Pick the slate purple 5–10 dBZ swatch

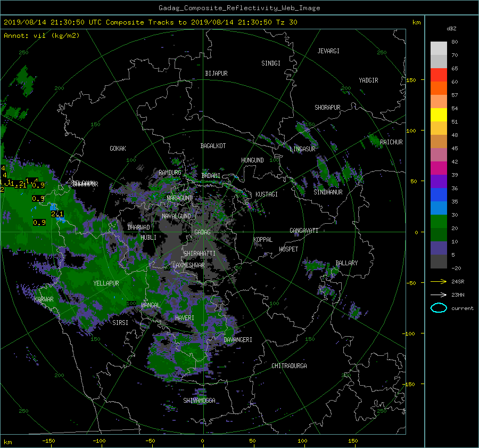point(439,248)
